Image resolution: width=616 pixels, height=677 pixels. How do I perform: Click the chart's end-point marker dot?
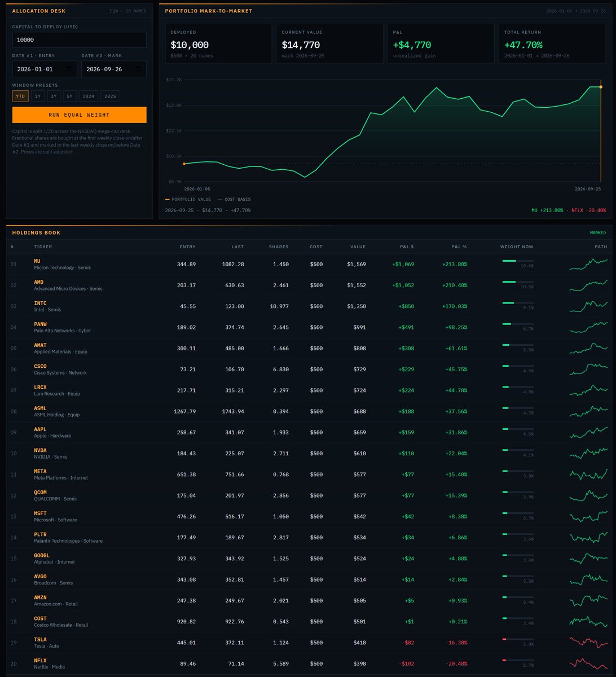click(601, 87)
